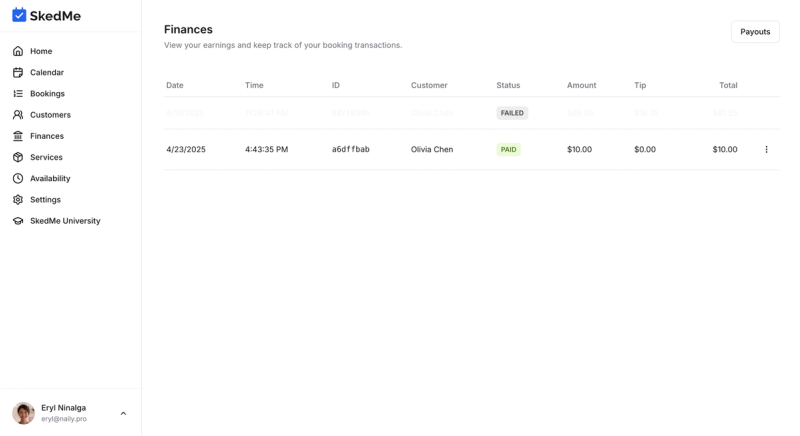Click the Status column header
The height and width of the screenshot is (436, 800).
pyautogui.click(x=508, y=85)
